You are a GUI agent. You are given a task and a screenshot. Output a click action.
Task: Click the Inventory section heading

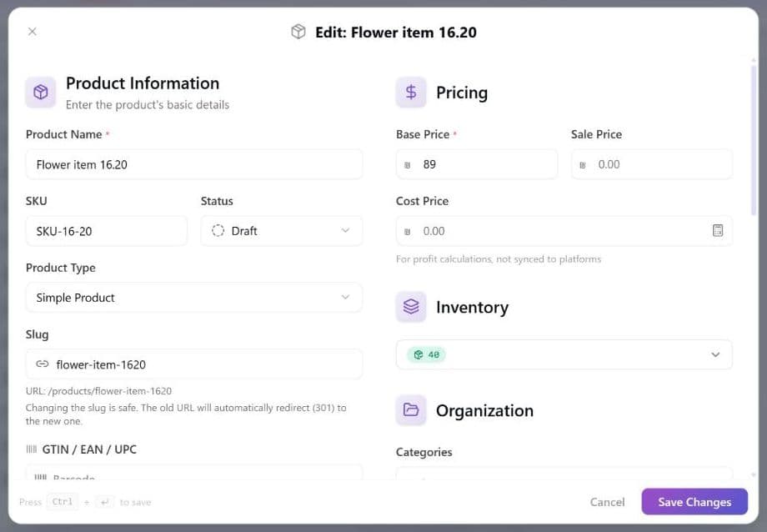point(472,307)
